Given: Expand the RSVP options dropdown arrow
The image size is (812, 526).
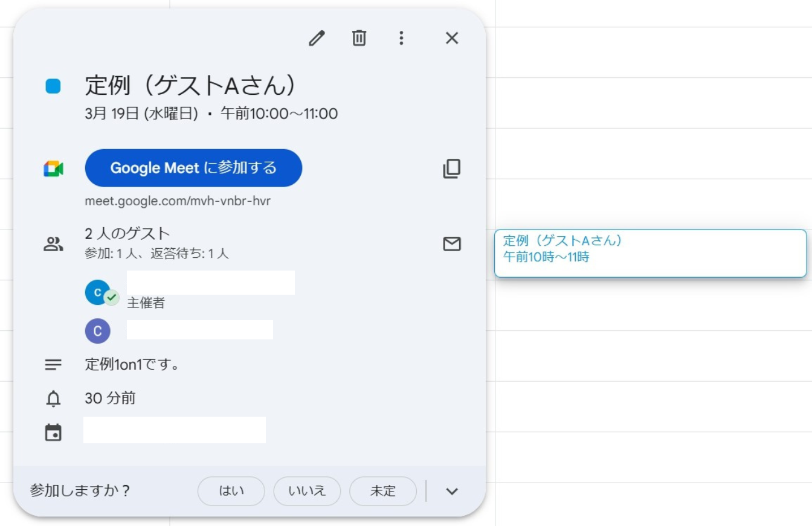Looking at the screenshot, I should tap(452, 491).
